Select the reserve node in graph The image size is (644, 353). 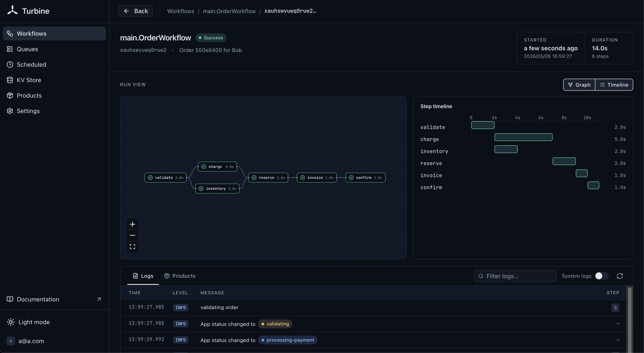coord(268,178)
